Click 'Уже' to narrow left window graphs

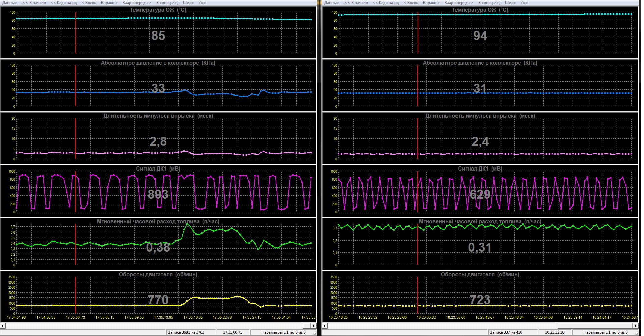coord(202,3)
